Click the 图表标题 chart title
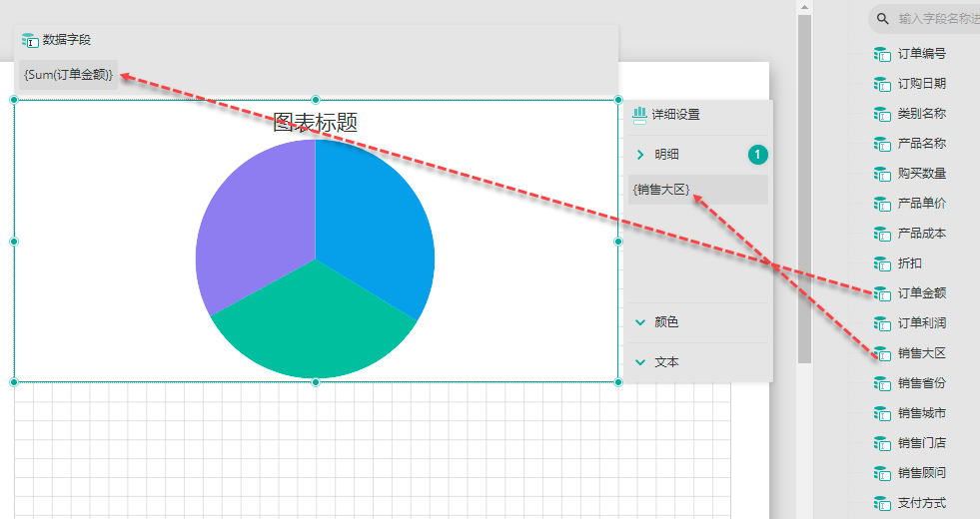 (315, 123)
